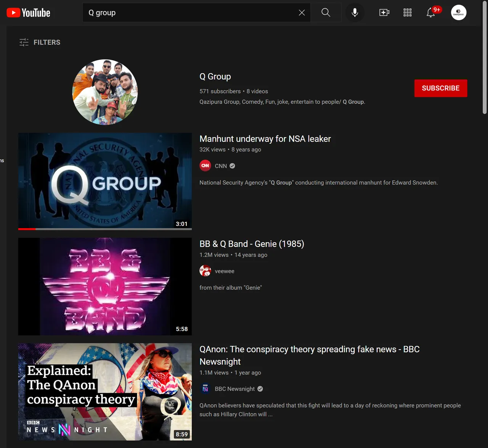Screen dimensions: 488x448
Task: Click the CNN channel logo icon
Action: (x=205, y=166)
